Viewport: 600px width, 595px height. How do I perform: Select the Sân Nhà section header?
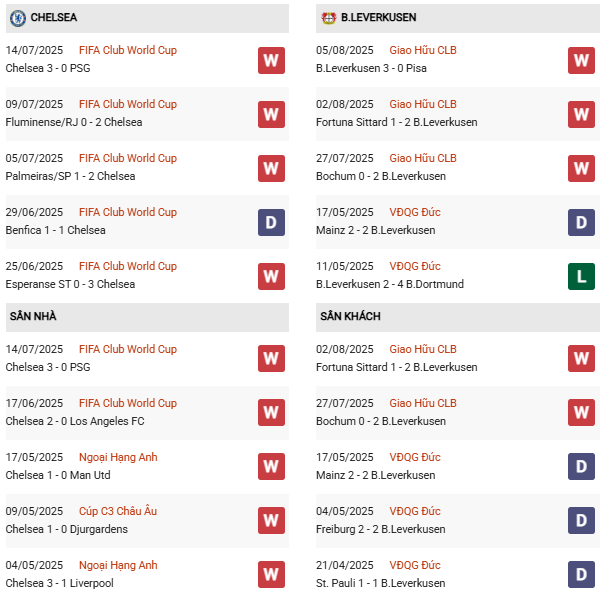[x=33, y=317]
